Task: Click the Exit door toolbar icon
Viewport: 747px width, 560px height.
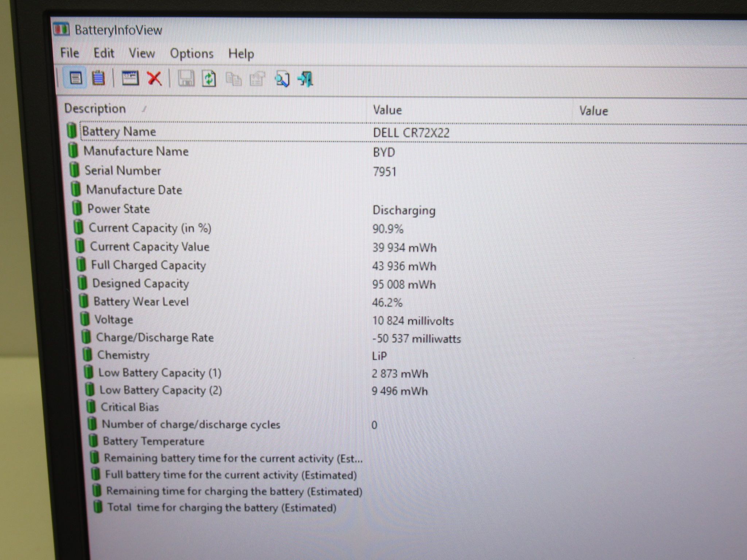Action: point(306,79)
